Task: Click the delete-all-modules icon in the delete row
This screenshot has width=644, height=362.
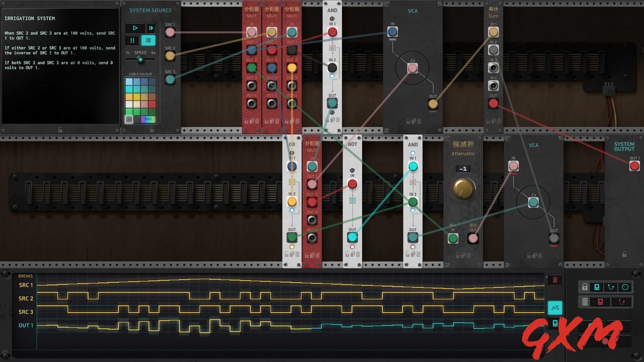Action: point(600,301)
